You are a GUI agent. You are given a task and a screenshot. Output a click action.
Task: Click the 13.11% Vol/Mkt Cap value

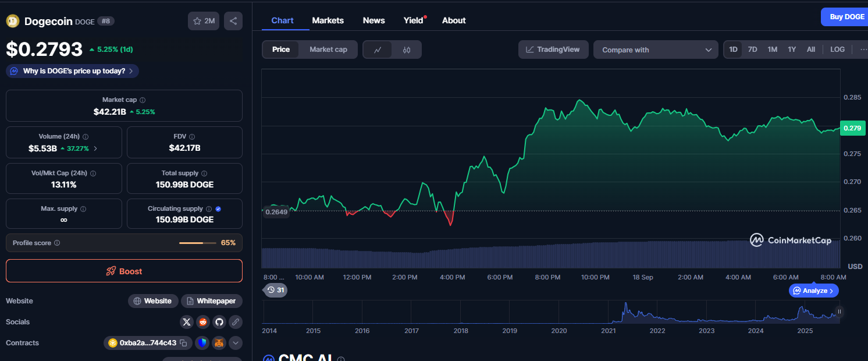click(x=63, y=185)
